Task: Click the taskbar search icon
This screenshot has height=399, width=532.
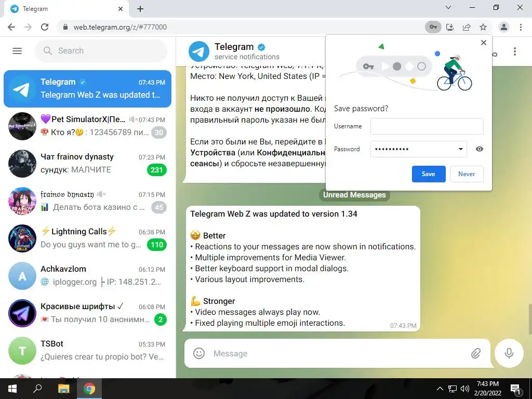Action: click(37, 389)
